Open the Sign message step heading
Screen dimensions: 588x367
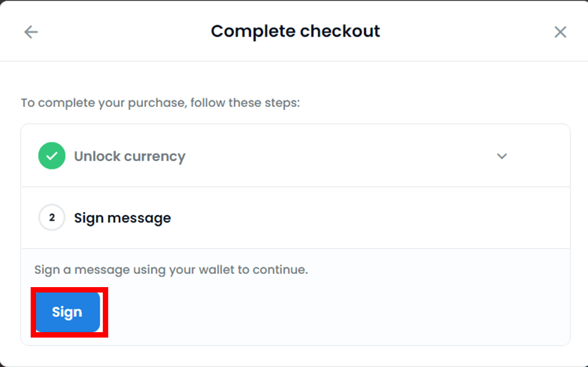(122, 218)
